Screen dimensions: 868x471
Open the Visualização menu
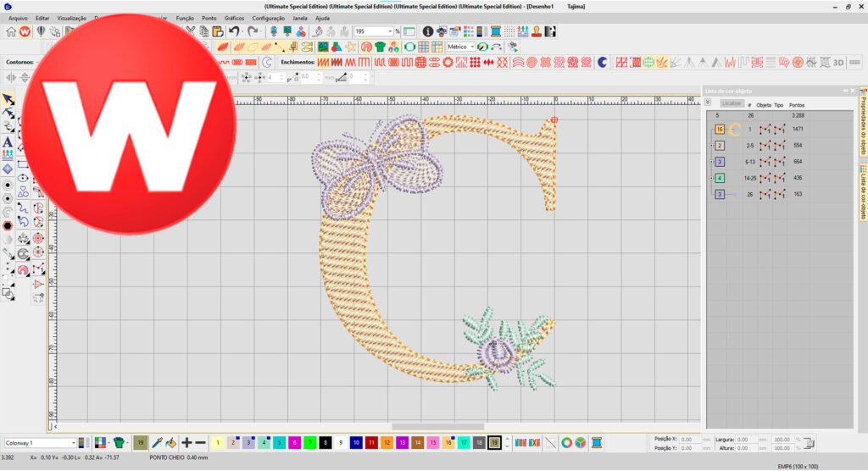tap(71, 19)
